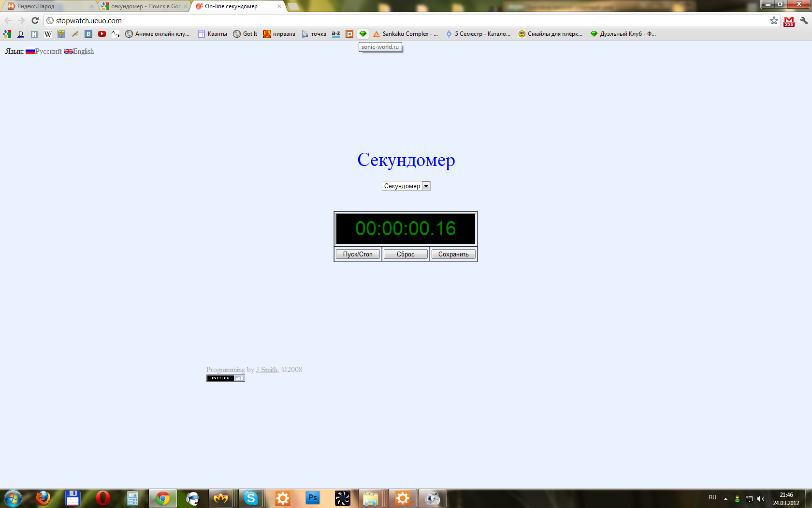This screenshot has height=508, width=812.
Task: Open the точка bookmark
Action: point(314,34)
